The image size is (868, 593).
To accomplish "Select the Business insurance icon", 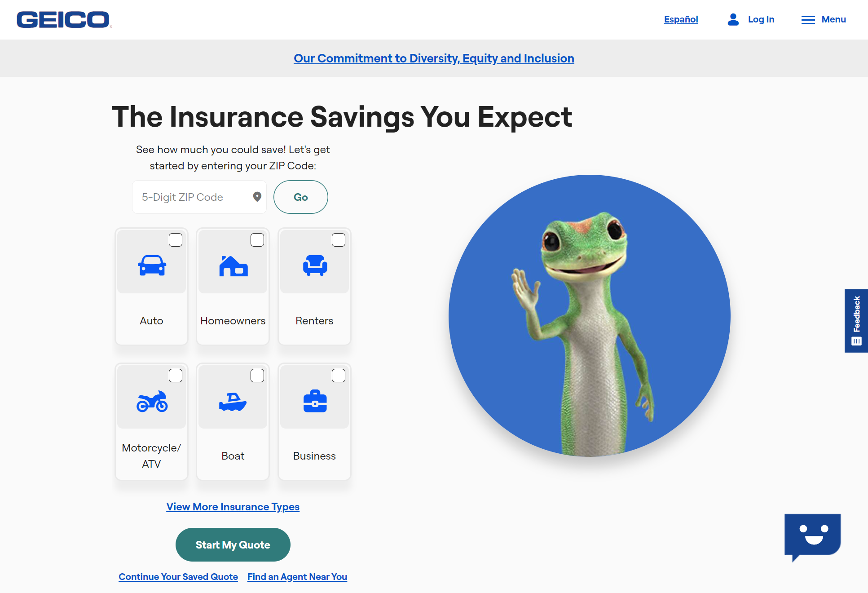I will tap(315, 401).
